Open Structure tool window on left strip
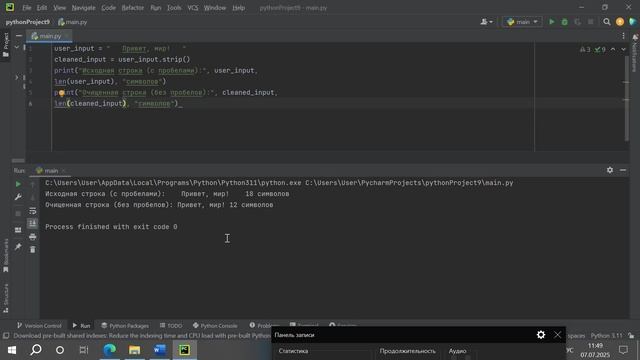Screen dimensions: 640x360 6,298
